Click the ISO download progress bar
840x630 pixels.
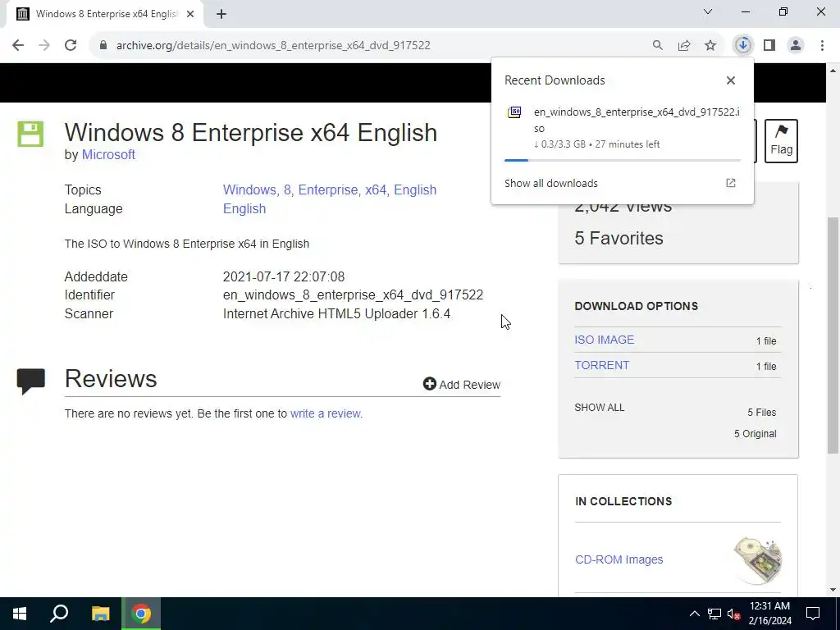622,160
